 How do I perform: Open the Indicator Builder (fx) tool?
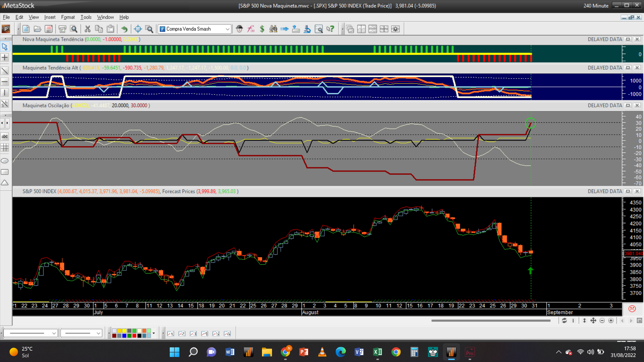click(x=251, y=29)
